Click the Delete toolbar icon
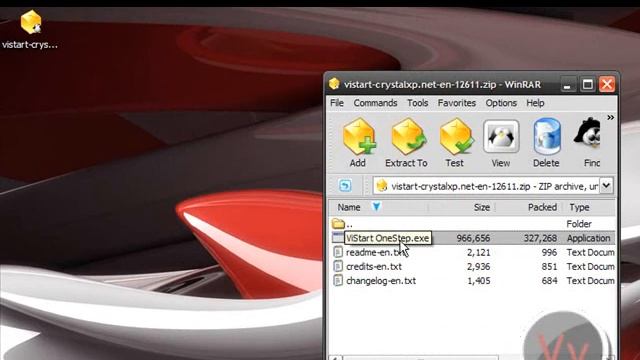This screenshot has height=360, width=640. (x=546, y=143)
